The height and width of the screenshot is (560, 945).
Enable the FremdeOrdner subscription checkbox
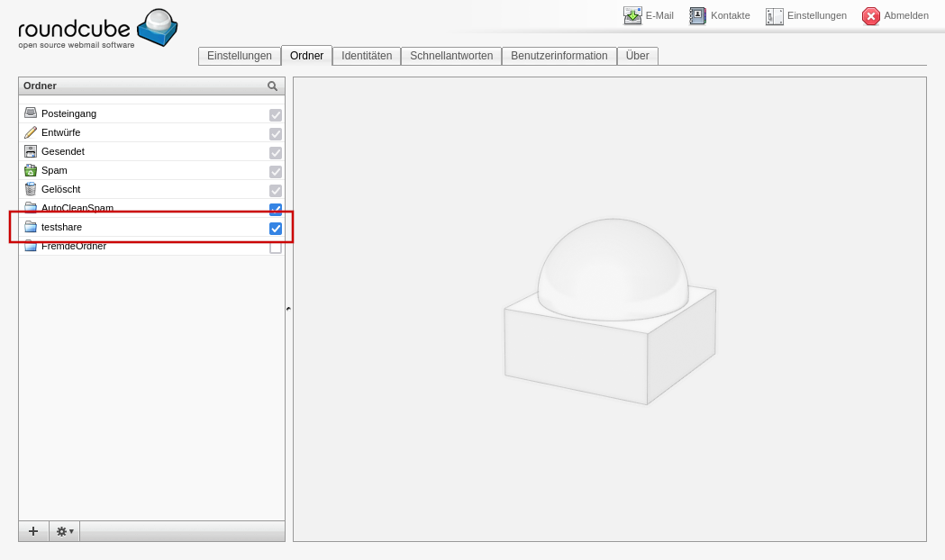pyautogui.click(x=276, y=247)
